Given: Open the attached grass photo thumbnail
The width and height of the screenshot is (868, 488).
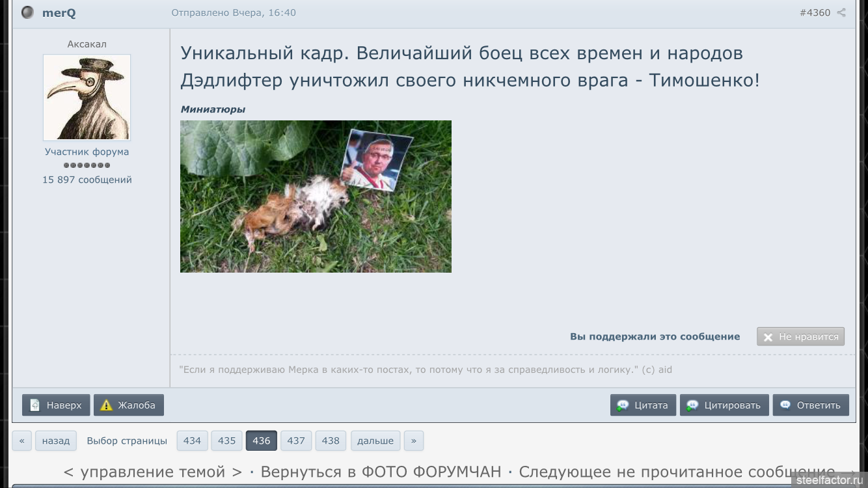Looking at the screenshot, I should tap(316, 196).
